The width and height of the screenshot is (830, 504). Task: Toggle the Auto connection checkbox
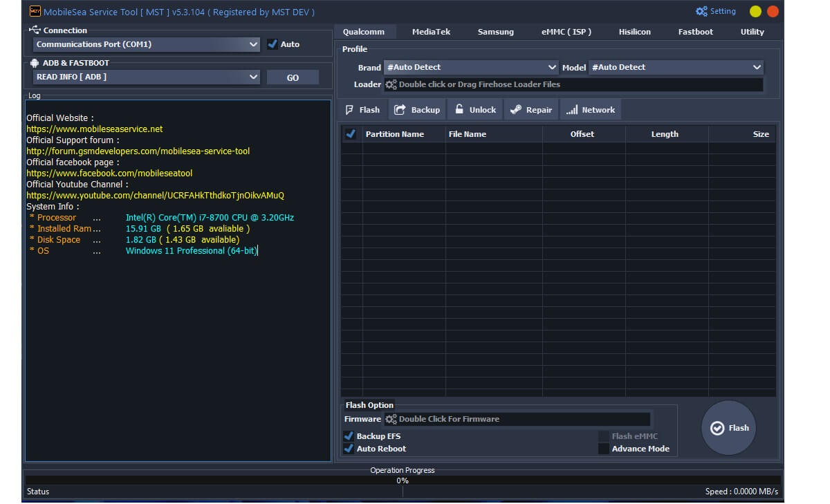273,44
